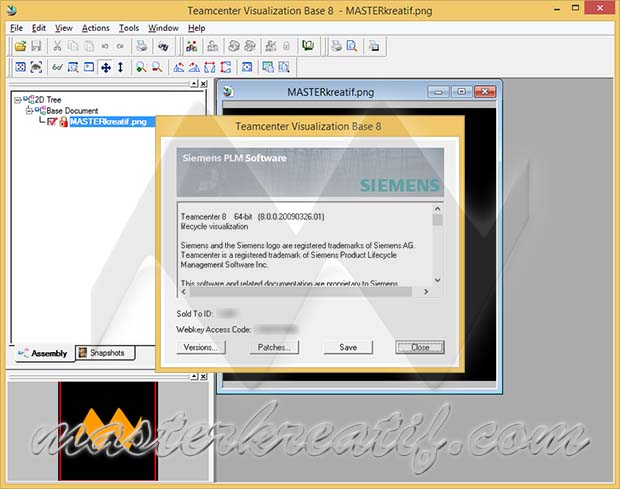Click the Versions... button
Image resolution: width=620 pixels, height=489 pixels.
(200, 347)
